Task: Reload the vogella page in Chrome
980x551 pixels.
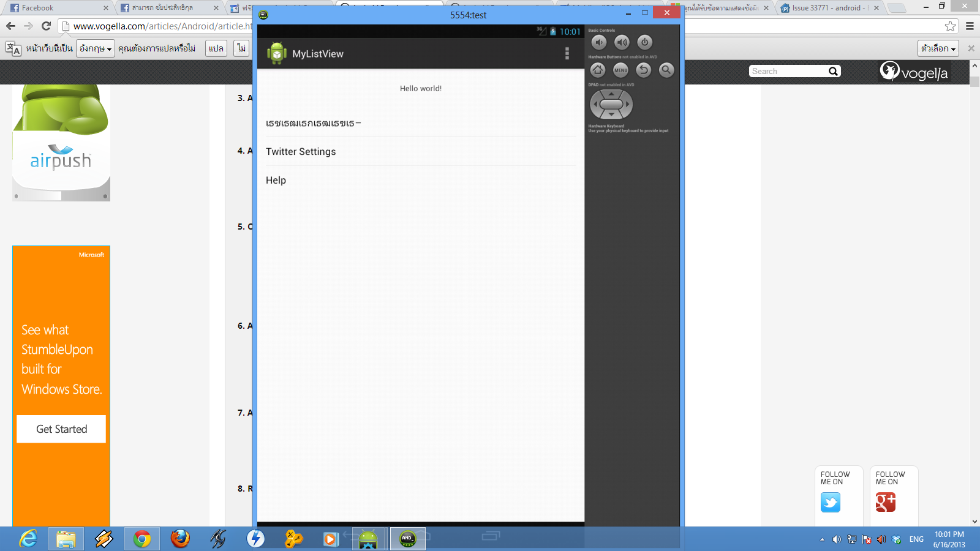Action: (x=46, y=26)
